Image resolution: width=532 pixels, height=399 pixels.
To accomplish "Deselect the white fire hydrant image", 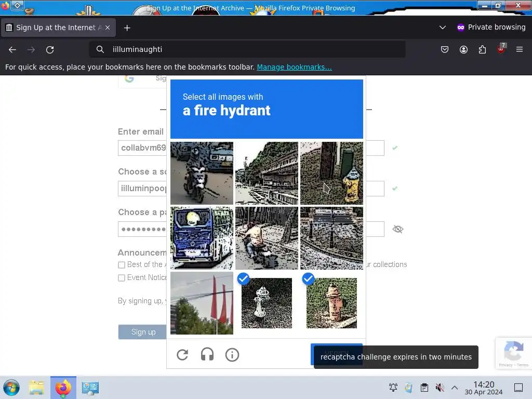I will point(267,303).
